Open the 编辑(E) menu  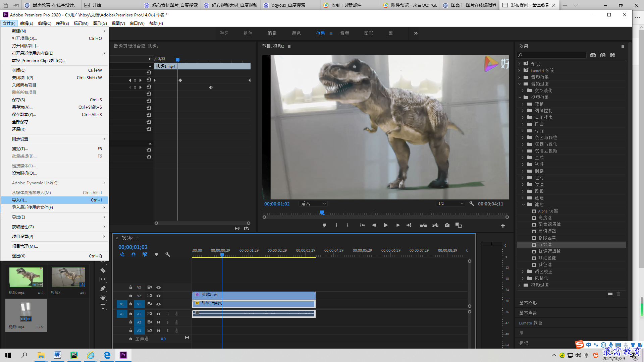tap(26, 23)
